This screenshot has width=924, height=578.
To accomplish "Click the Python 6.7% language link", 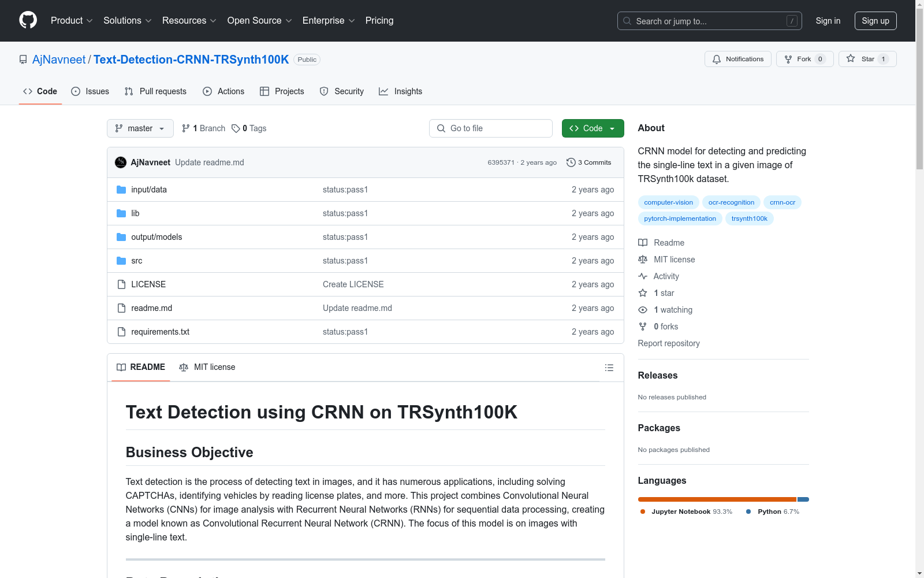I will click(773, 512).
